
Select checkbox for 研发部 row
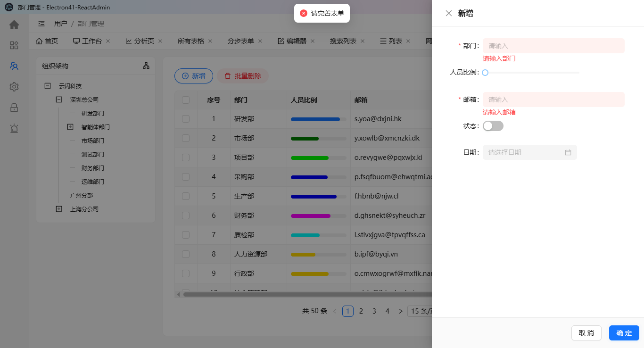tap(186, 119)
